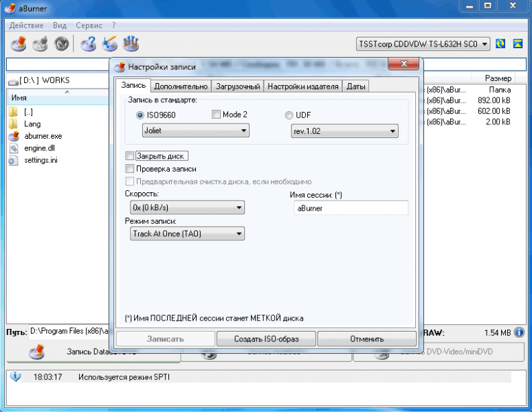
Task: Select the row with size 892.00 kB
Action: point(468,100)
